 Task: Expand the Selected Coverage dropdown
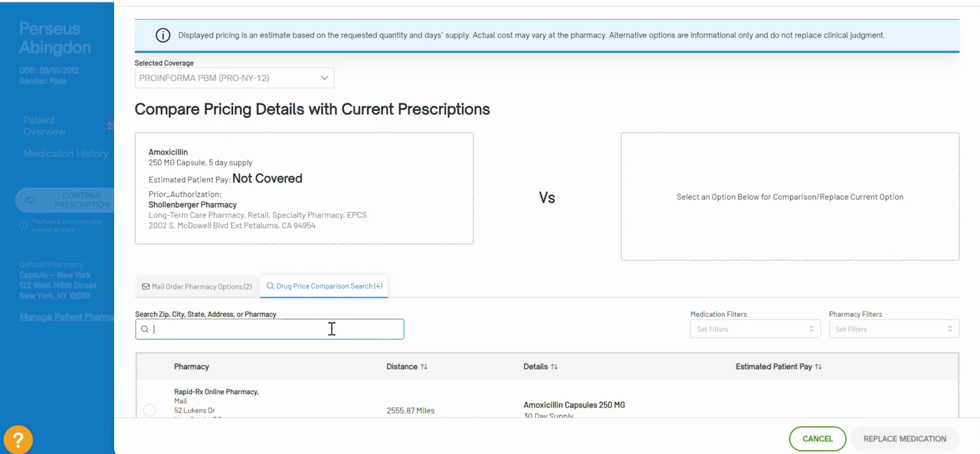point(235,78)
